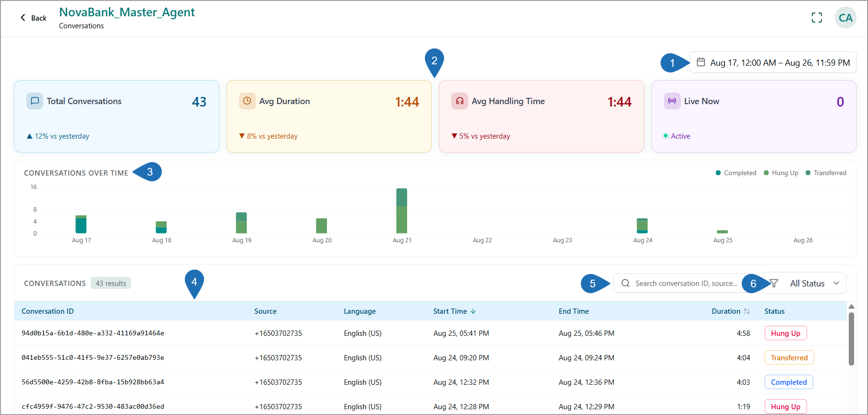Toggle fullscreen view icon

click(817, 18)
